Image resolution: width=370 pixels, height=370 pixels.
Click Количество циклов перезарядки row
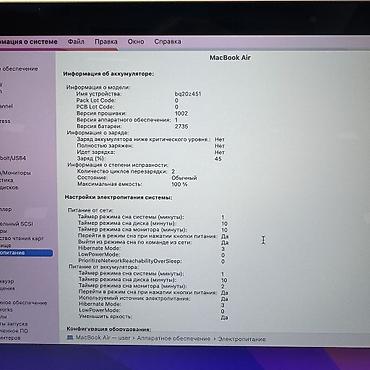pyautogui.click(x=126, y=171)
